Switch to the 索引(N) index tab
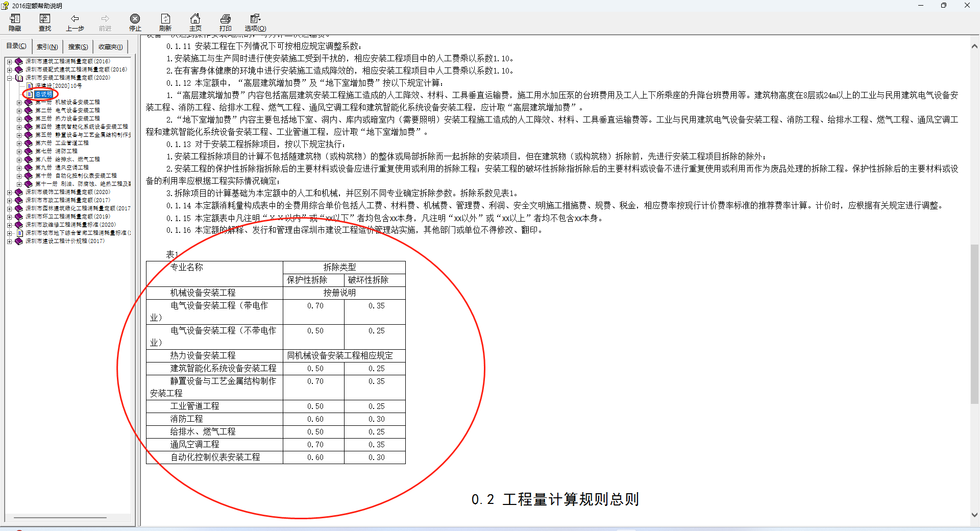Image resolution: width=980 pixels, height=531 pixels. pos(47,46)
